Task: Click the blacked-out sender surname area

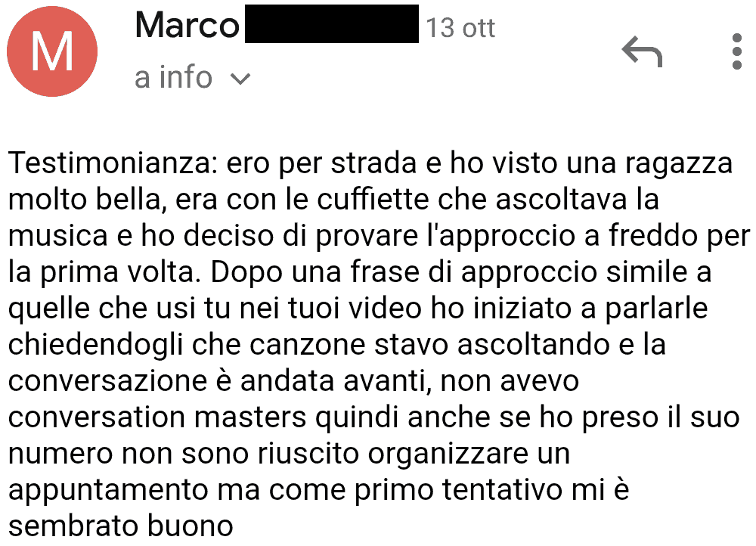Action: click(x=332, y=23)
